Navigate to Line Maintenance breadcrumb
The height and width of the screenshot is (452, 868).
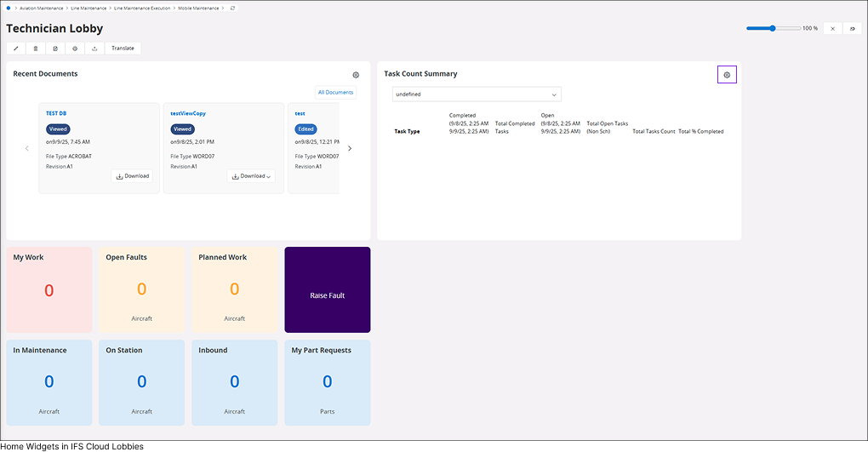point(89,9)
